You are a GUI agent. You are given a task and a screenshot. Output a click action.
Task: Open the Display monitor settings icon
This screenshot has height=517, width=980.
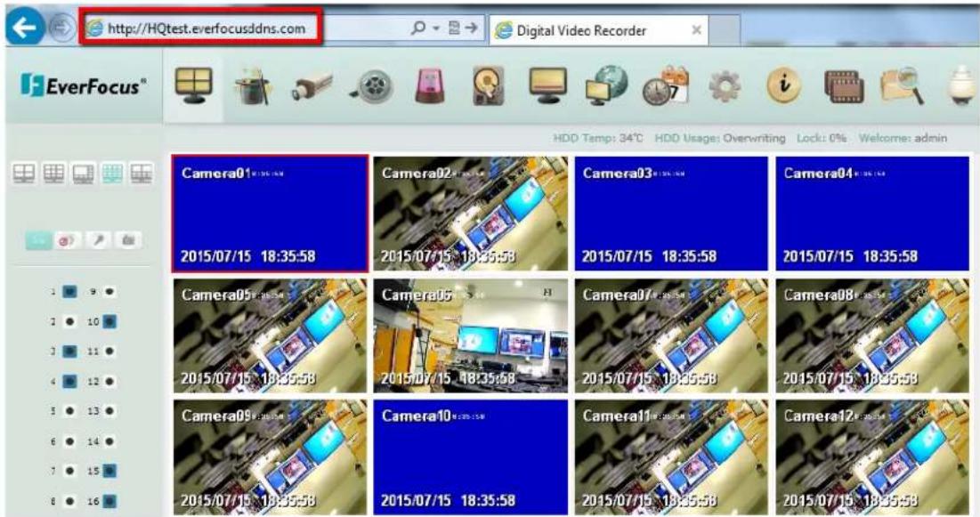pyautogui.click(x=547, y=85)
